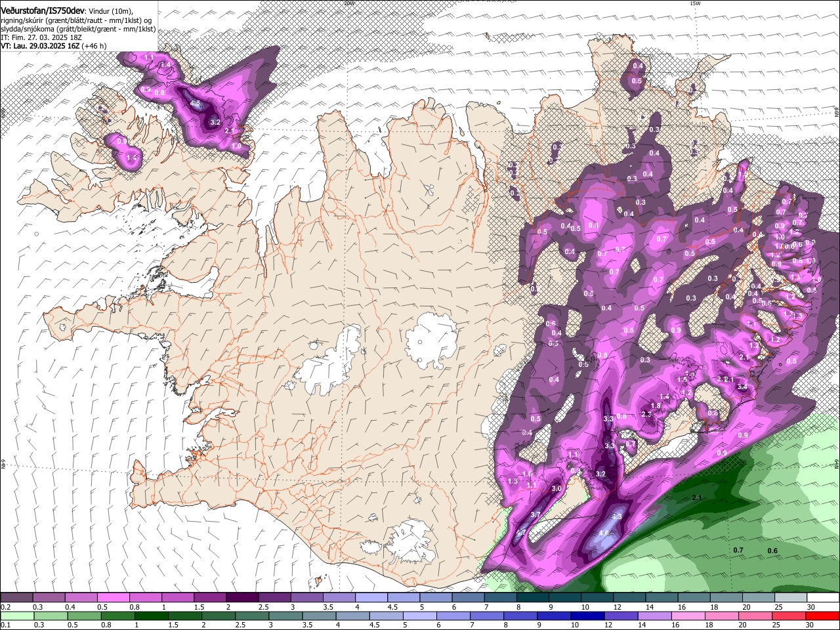840x630 pixels.
Task: Click the 'VT: Lau. 29.03.2025 16Z (+46 h)' line
Action: (x=54, y=46)
